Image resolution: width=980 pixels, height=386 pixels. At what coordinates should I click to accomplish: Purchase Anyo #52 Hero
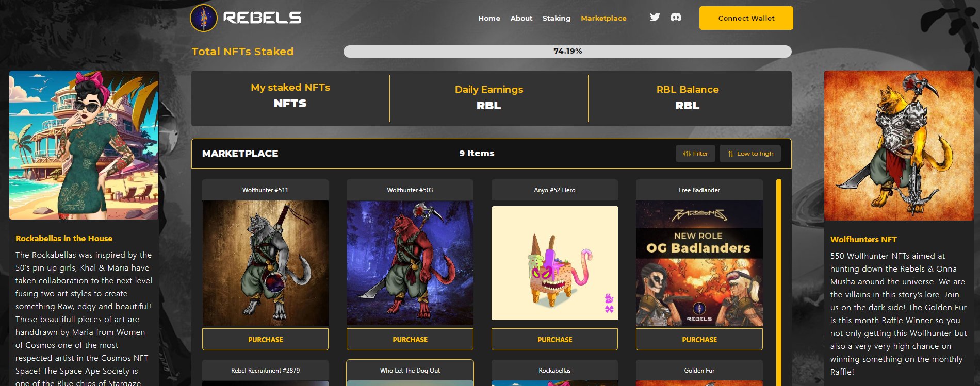point(554,340)
